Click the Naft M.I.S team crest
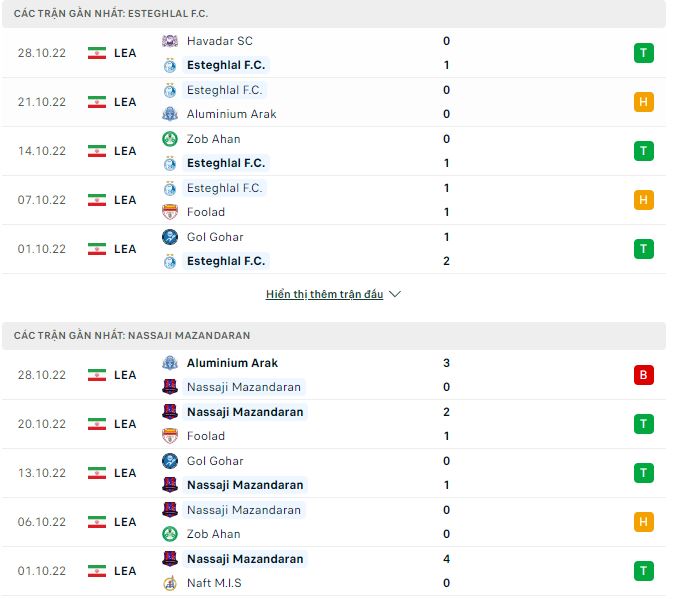The height and width of the screenshot is (599, 675). pos(170,583)
